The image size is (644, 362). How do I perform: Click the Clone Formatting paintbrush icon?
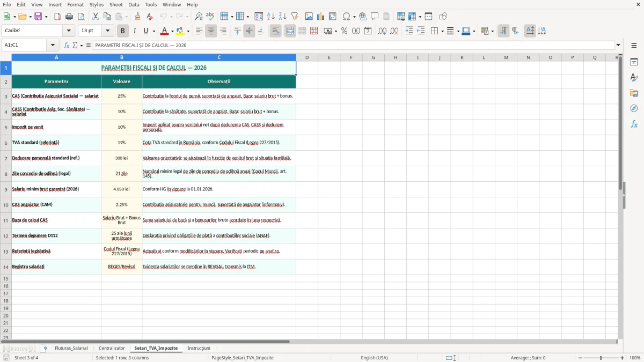click(x=137, y=17)
